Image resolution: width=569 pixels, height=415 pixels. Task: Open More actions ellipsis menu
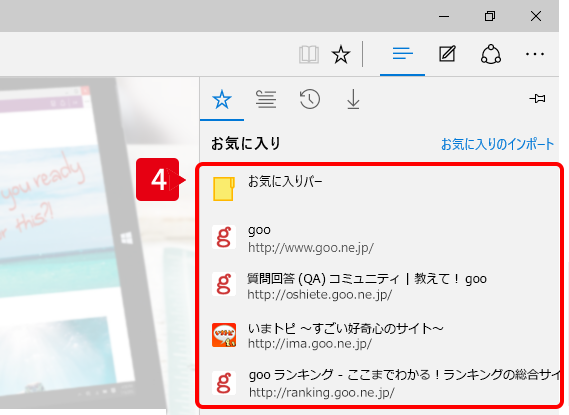point(535,54)
